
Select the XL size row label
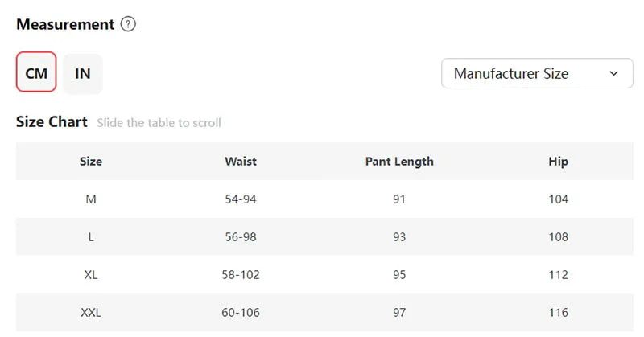point(91,274)
